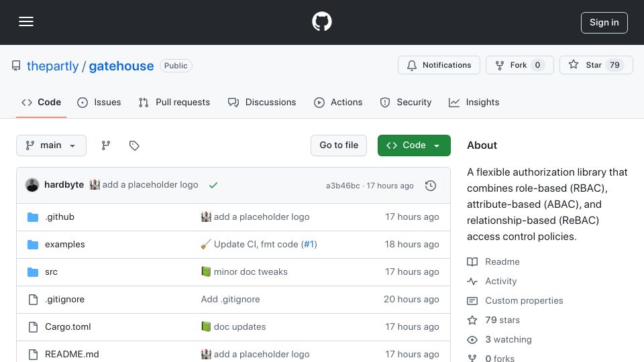Viewport: 644px width, 362px height.
Task: Open thepartly owner profile link
Action: click(x=52, y=66)
